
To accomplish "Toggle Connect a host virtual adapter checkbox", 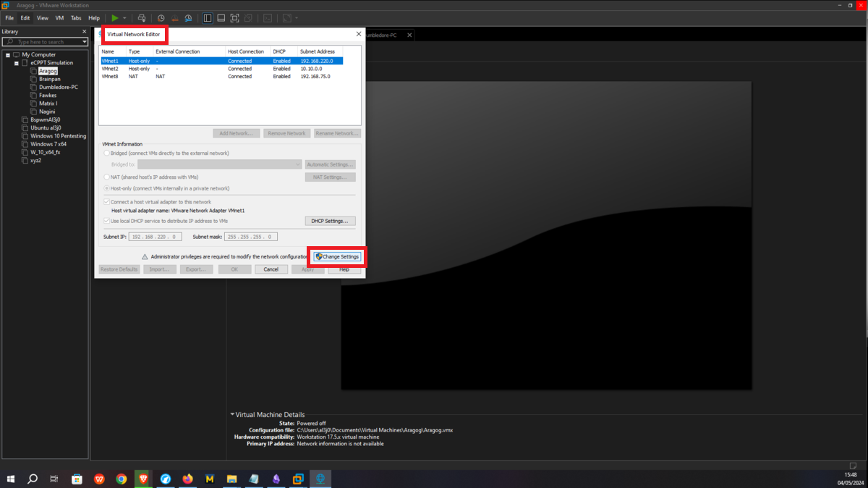I will [108, 202].
